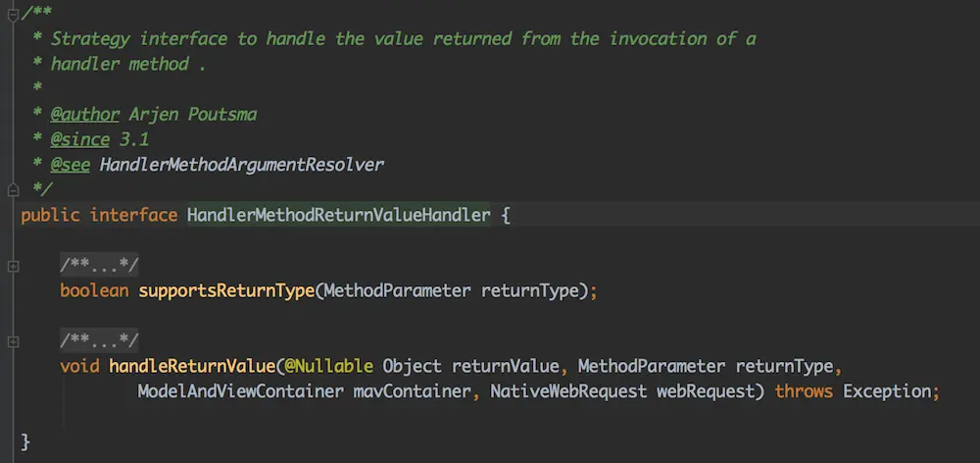Viewport: 980px width, 463px height.
Task: Click the supportsReturnType method name
Action: coord(226,291)
